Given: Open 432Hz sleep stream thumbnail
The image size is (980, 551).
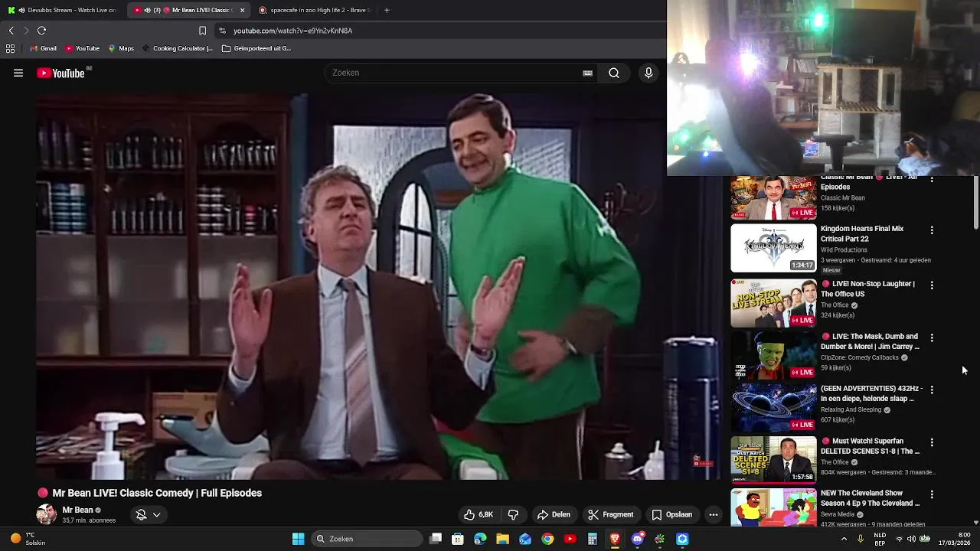Looking at the screenshot, I should pyautogui.click(x=773, y=408).
